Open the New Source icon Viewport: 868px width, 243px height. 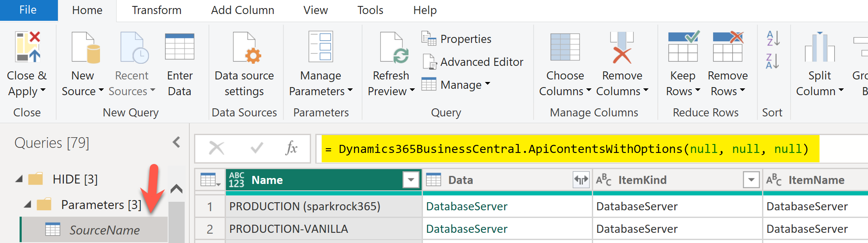click(x=86, y=47)
